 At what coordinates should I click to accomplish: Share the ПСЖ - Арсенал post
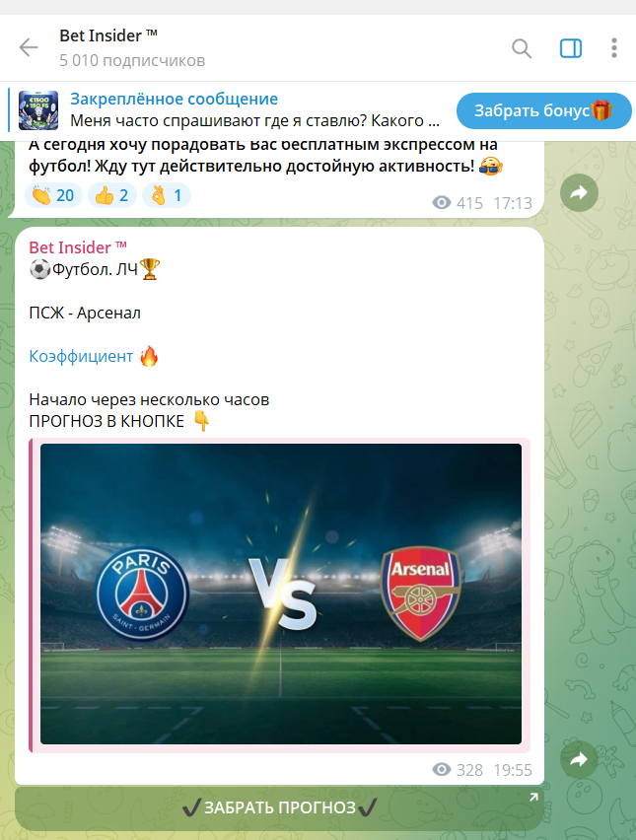tap(579, 759)
